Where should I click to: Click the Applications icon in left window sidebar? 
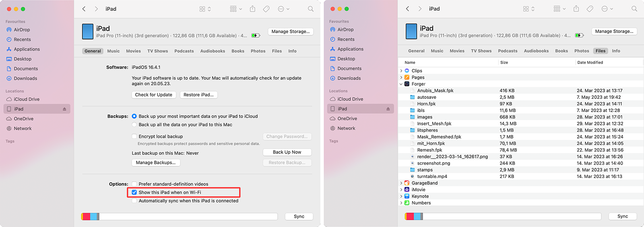pos(9,49)
